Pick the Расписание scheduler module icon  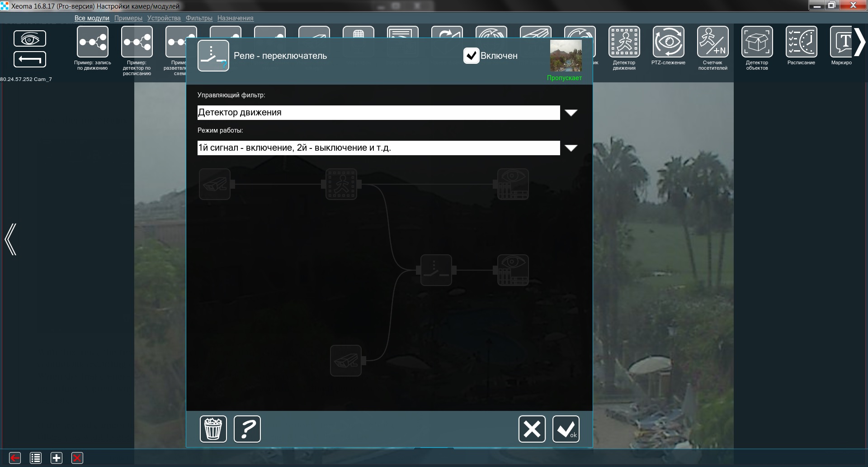click(x=801, y=42)
